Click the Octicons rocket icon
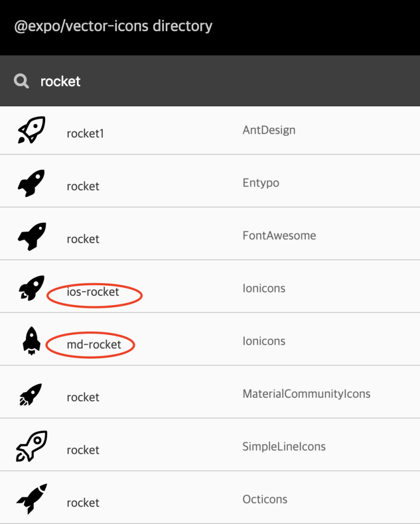The image size is (420, 524). coord(32,499)
